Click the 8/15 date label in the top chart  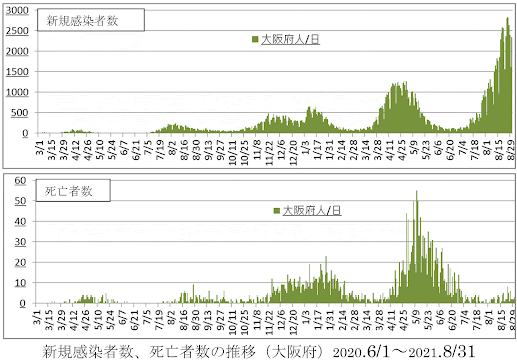(499, 150)
